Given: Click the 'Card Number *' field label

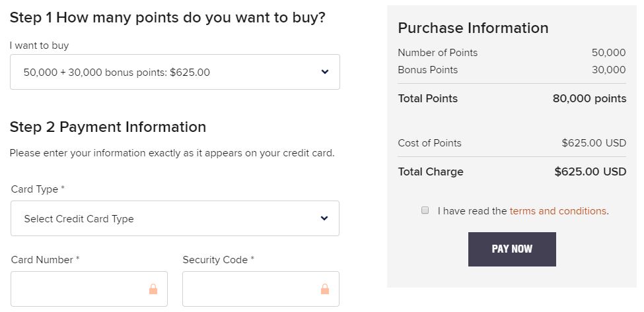Looking at the screenshot, I should 45,260.
